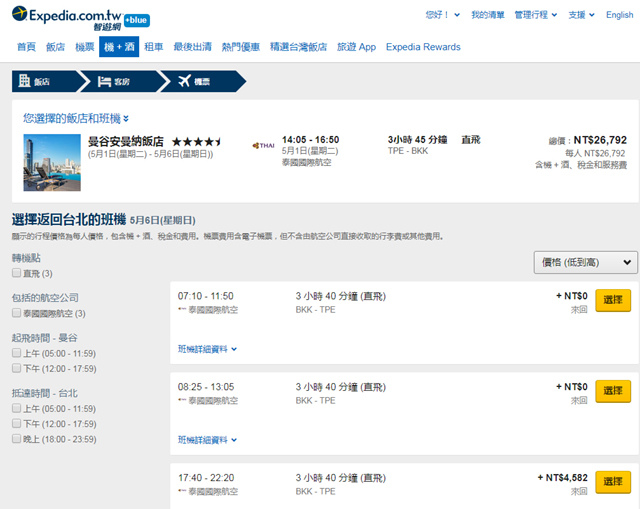Click outbound time 14:05 - 16:50
This screenshot has height=509, width=640.
click(310, 140)
